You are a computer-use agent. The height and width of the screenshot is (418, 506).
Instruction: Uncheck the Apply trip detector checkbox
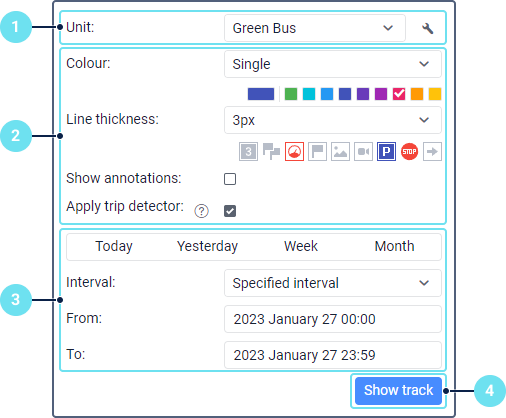(x=230, y=211)
